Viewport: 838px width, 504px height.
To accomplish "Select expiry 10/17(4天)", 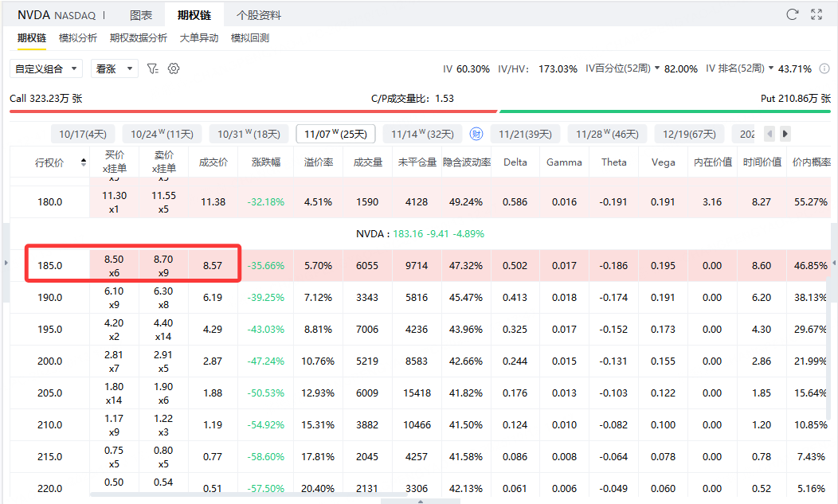I will tap(83, 134).
